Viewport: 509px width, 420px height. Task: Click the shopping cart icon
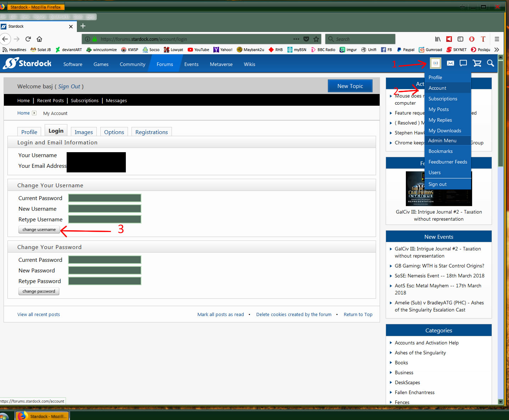pyautogui.click(x=477, y=63)
